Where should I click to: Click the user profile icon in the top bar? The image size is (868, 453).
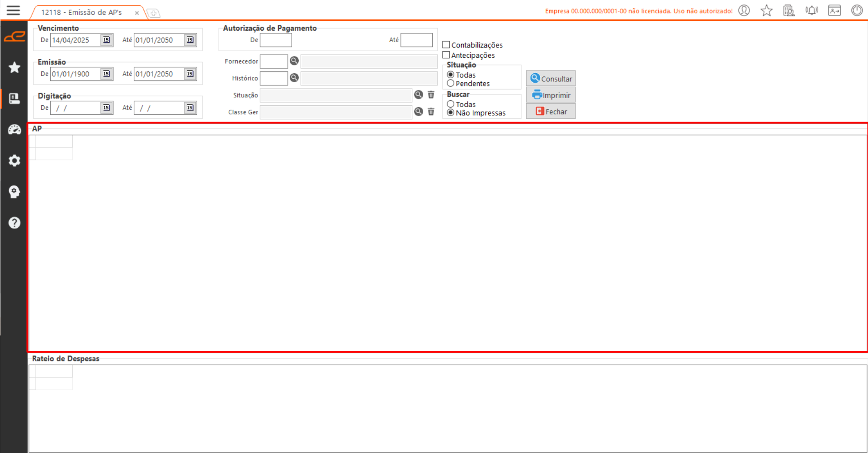pyautogui.click(x=744, y=10)
